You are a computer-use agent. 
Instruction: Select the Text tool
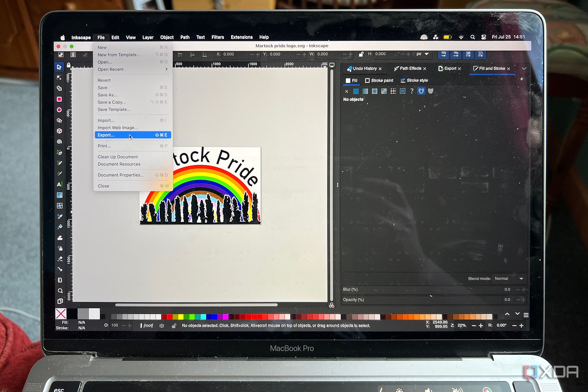tap(59, 184)
